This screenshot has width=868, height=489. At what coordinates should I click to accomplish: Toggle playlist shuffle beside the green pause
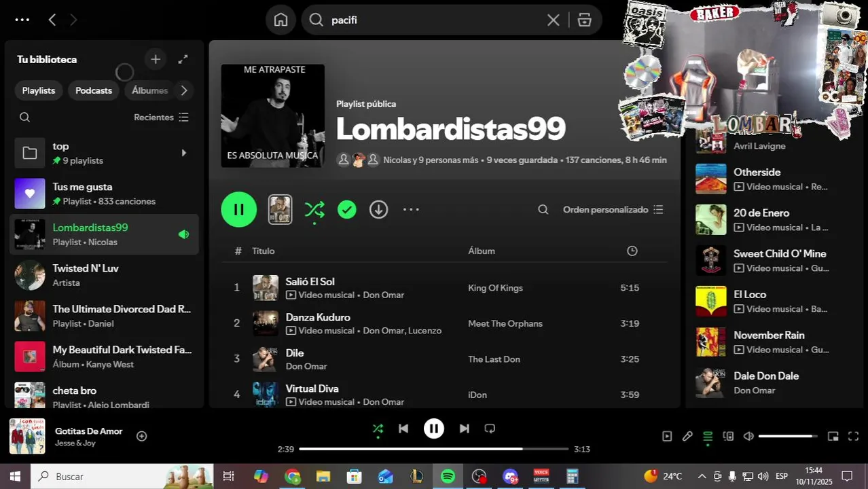[314, 209]
